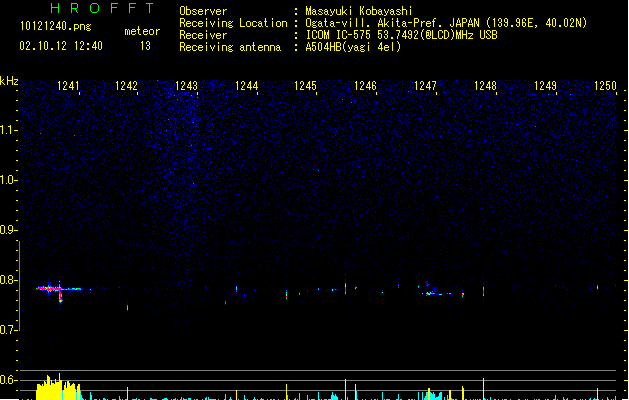Click the 1247 time axis marker
Screen dimensions: 629x400
pos(425,86)
